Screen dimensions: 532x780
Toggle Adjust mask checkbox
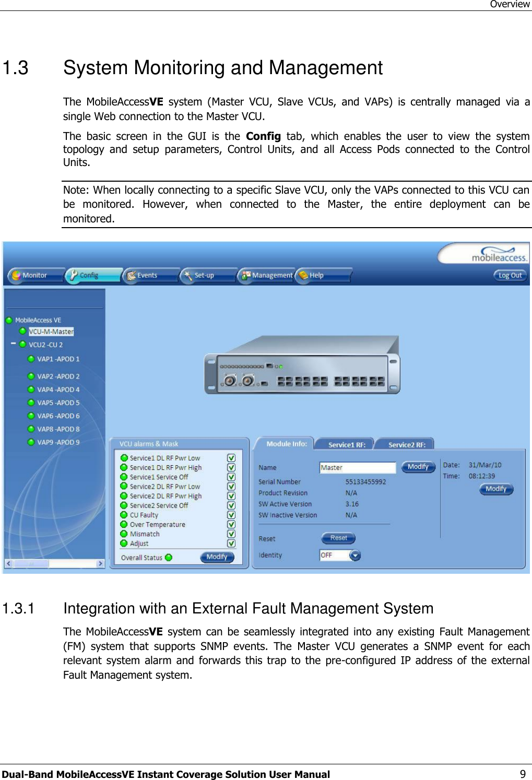pyautogui.click(x=231, y=543)
